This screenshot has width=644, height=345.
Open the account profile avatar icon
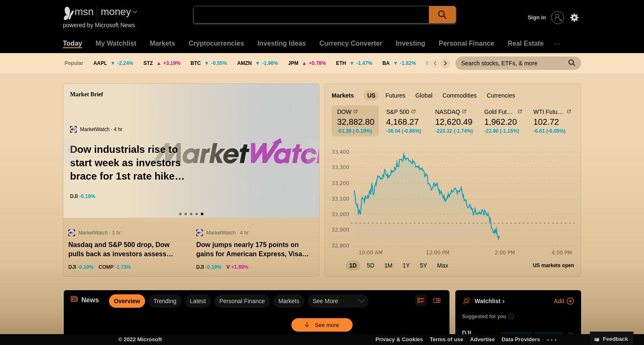pos(557,18)
